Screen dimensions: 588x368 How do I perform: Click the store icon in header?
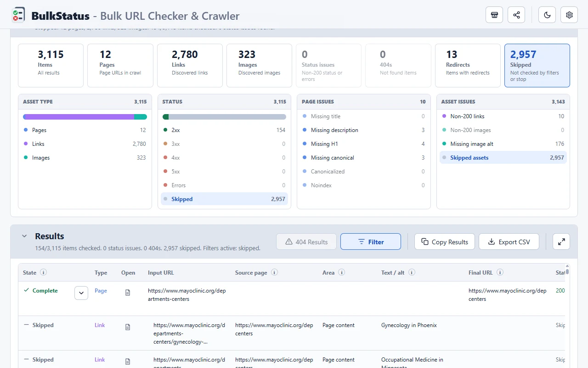click(494, 15)
